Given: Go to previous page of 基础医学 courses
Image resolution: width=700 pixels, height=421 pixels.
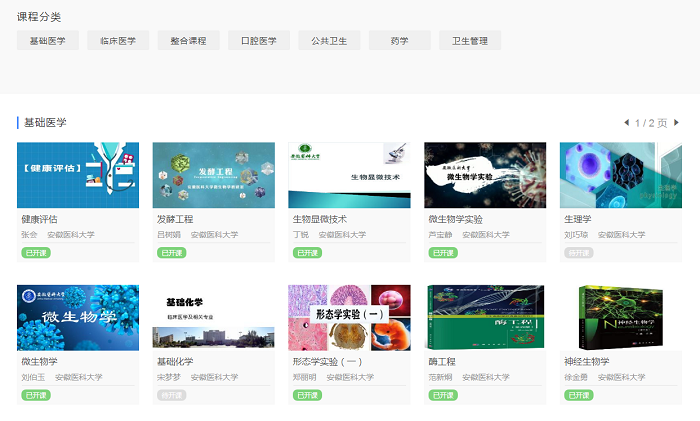Looking at the screenshot, I should coord(626,123).
